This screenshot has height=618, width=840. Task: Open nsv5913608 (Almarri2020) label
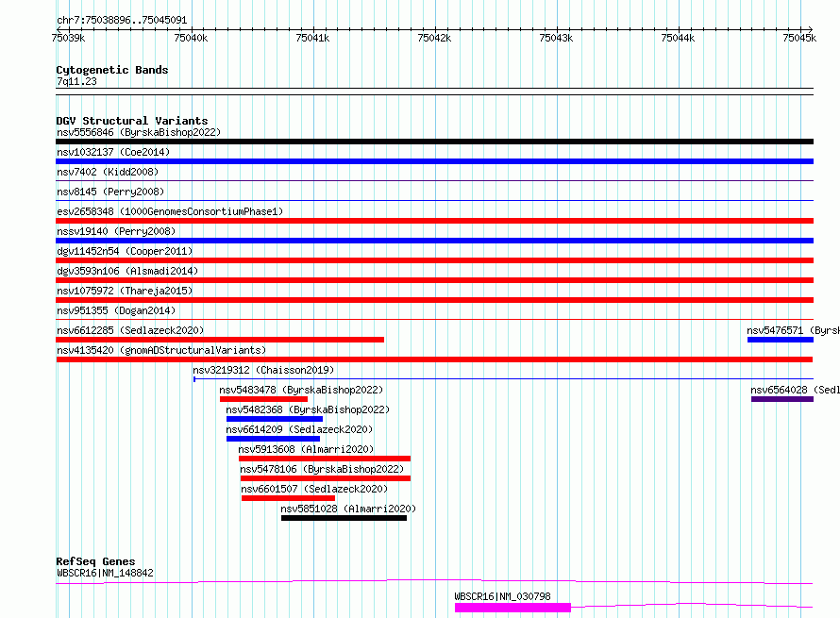[306, 449]
